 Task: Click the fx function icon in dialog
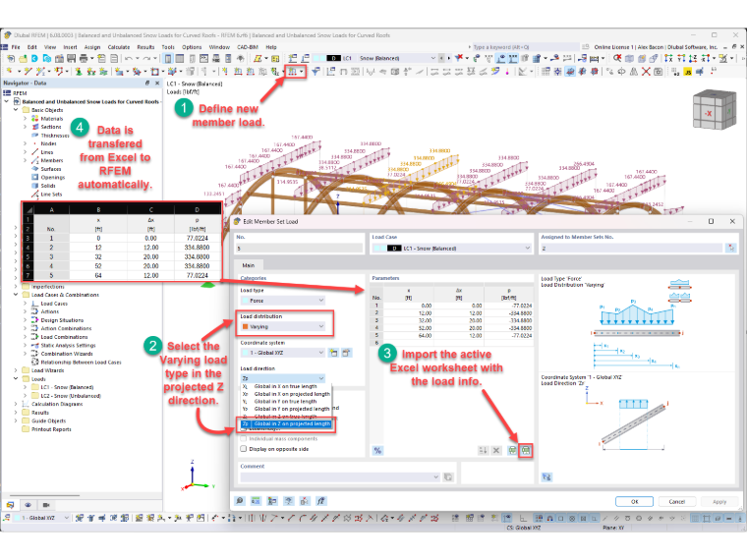[321, 501]
